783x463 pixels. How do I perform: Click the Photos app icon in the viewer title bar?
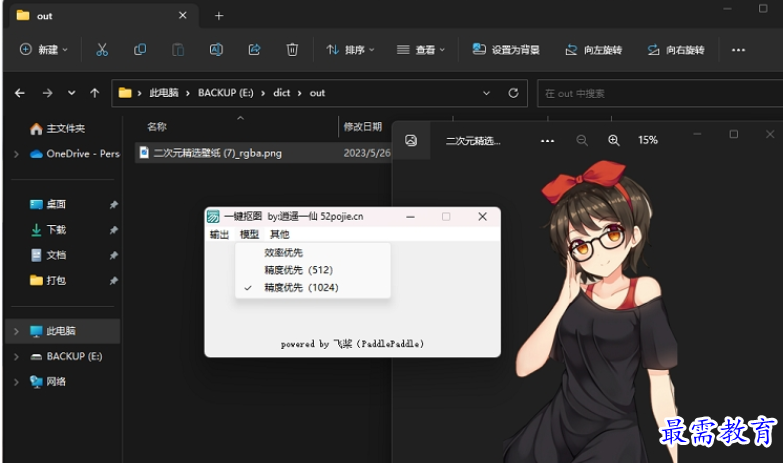pos(411,140)
